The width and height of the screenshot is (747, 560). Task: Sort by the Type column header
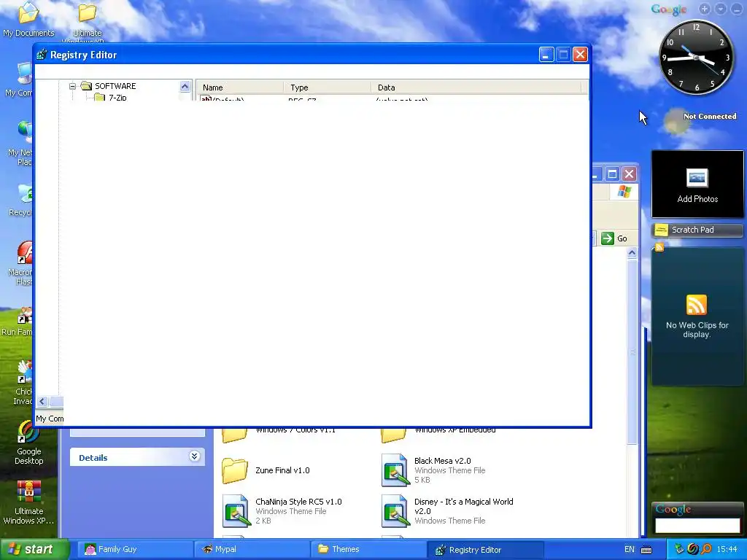(327, 87)
